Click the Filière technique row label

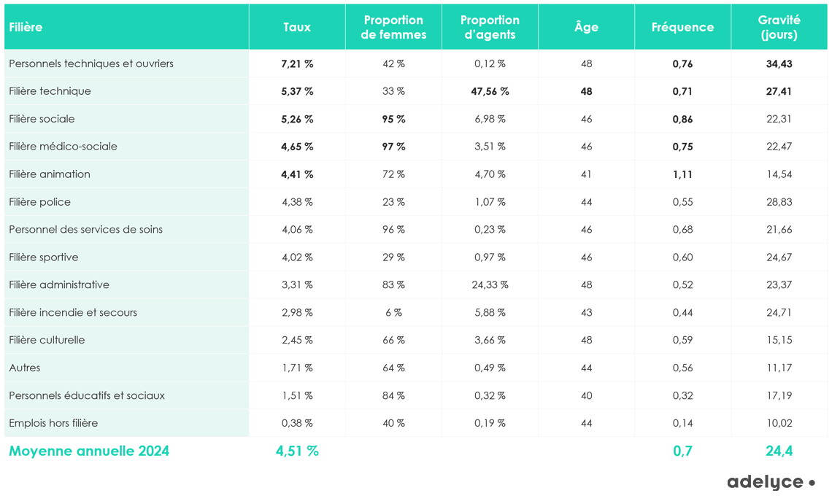pos(50,91)
